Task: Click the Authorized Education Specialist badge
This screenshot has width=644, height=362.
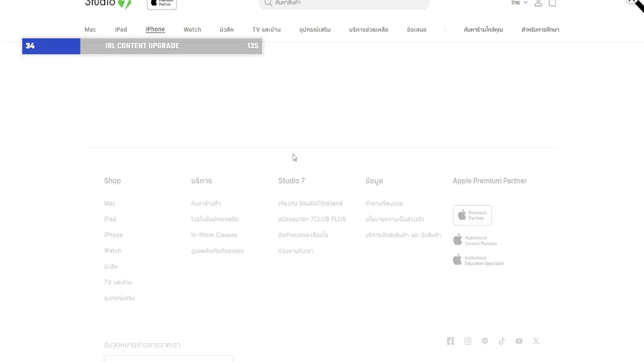Action: (478, 260)
